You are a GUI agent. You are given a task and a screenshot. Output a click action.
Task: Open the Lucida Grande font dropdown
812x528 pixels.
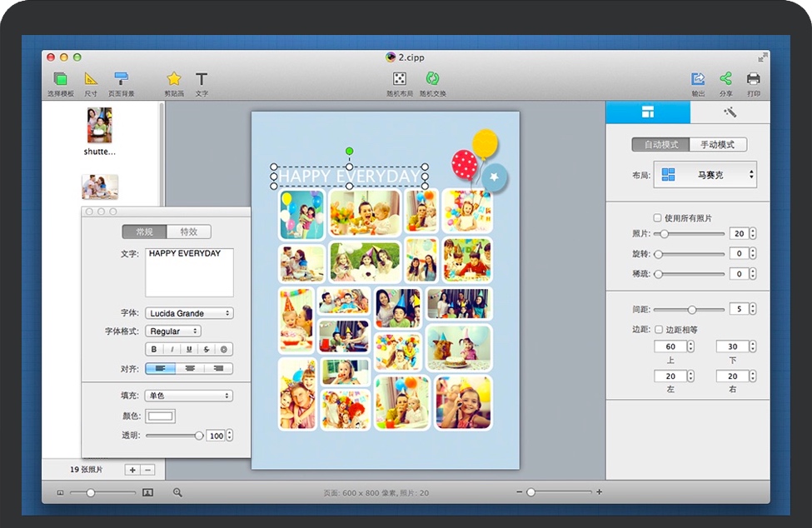[x=189, y=313]
